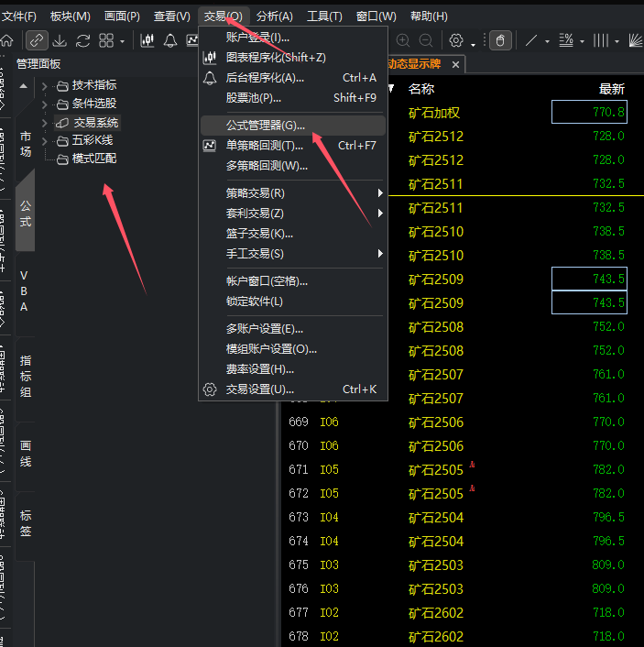
Task: Toggle the mouse mode toolbar button
Action: pyautogui.click(x=500, y=40)
